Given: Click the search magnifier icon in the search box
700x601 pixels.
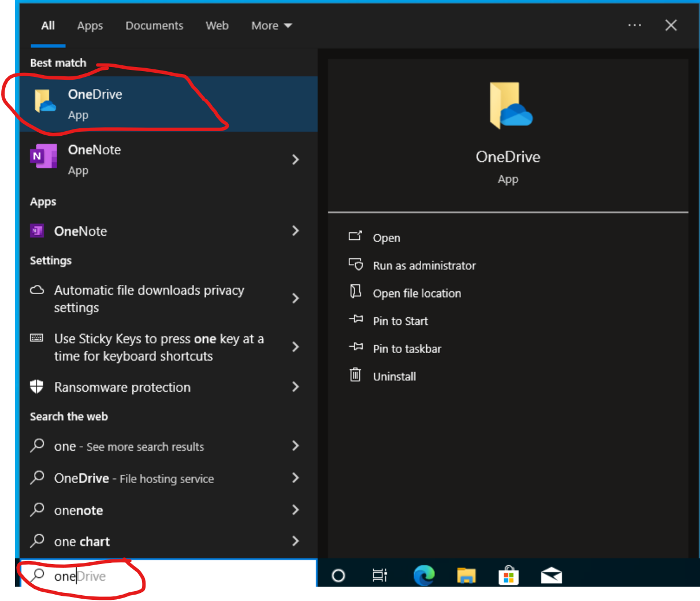Looking at the screenshot, I should (38, 575).
